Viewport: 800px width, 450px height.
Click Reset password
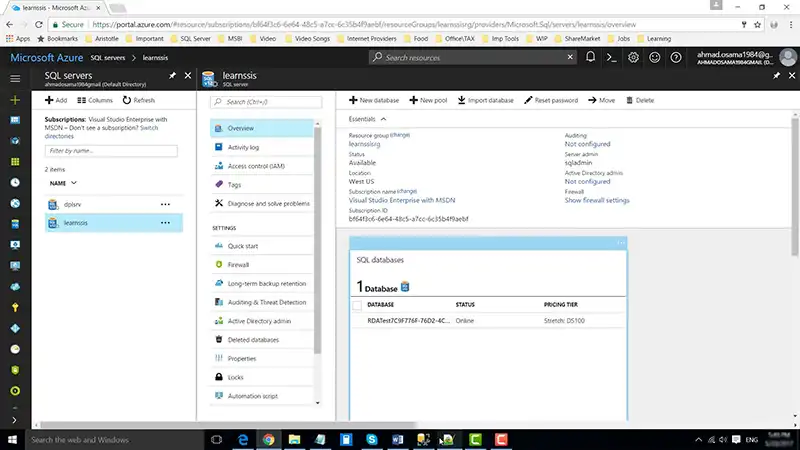coord(551,101)
